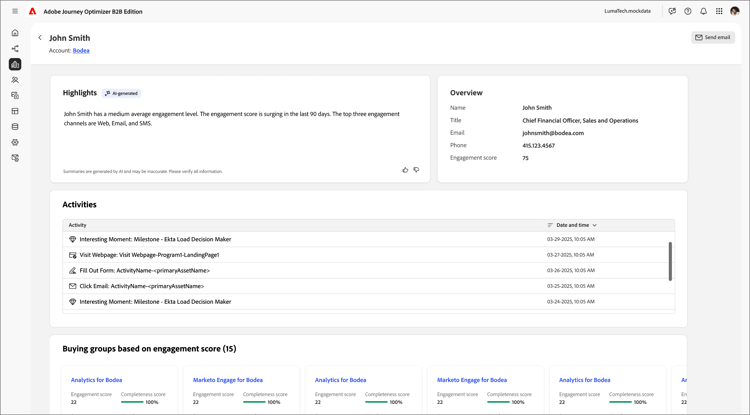Open the user profile avatar
750x415 pixels.
735,11
